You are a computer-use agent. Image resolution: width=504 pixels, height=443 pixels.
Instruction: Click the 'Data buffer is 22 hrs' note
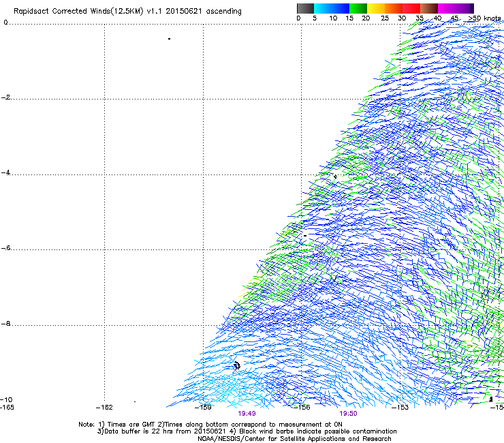pyautogui.click(x=247, y=431)
